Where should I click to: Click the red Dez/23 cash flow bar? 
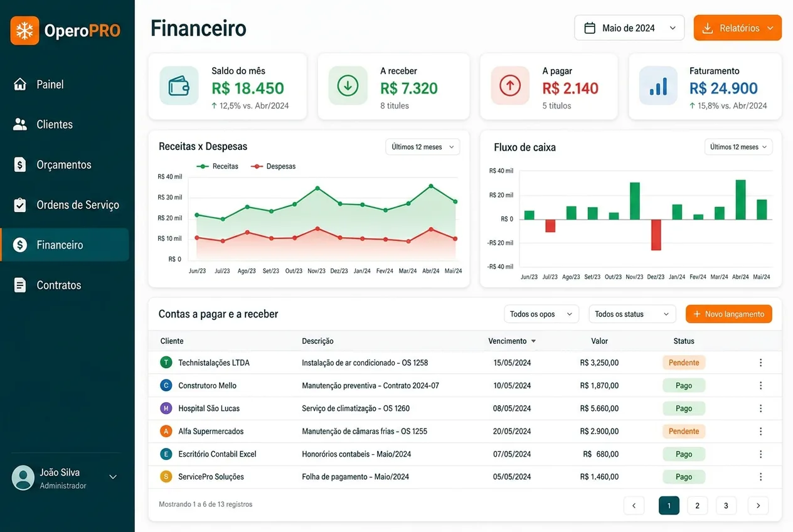pyautogui.click(x=656, y=235)
